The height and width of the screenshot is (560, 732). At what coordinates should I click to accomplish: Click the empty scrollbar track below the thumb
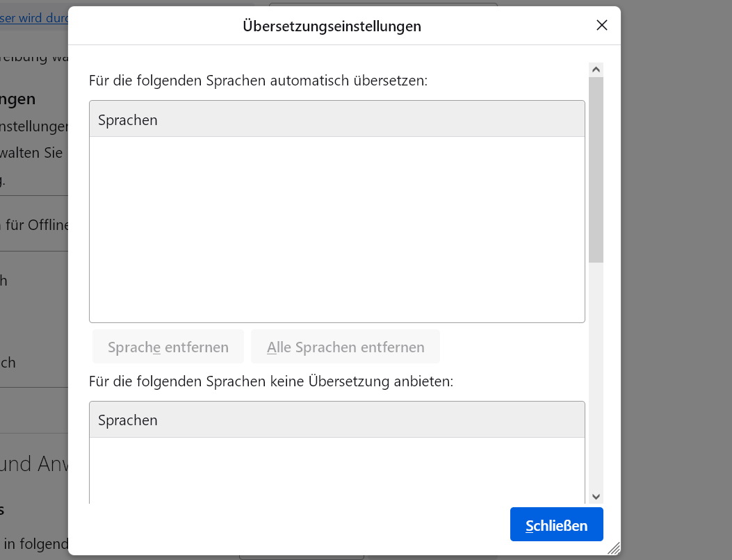click(596, 375)
